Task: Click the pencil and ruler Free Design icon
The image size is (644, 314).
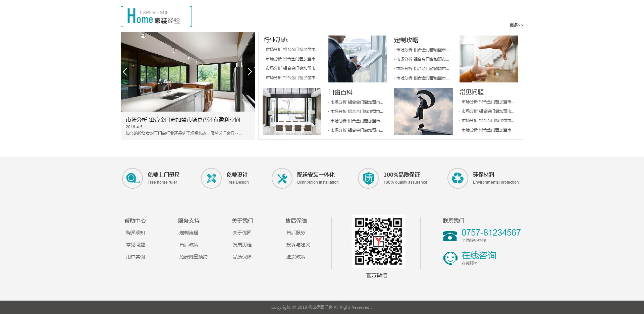Action: pyautogui.click(x=211, y=178)
